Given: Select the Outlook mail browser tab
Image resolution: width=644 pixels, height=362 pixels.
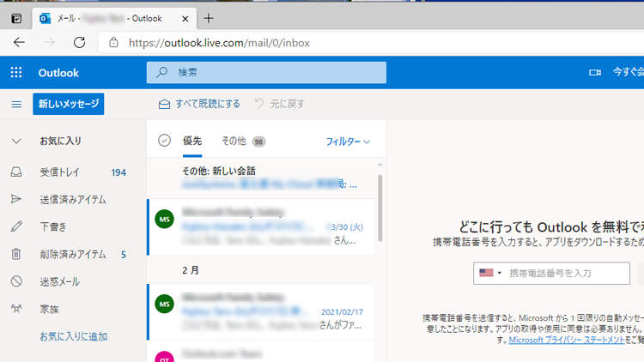Looking at the screenshot, I should pos(114,19).
